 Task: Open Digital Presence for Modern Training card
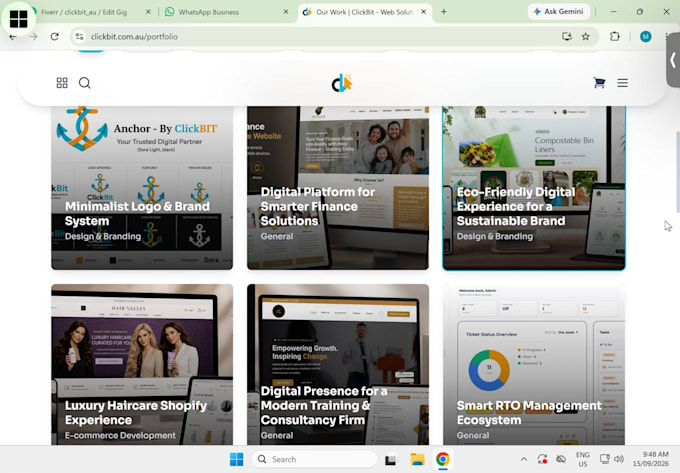[338, 364]
